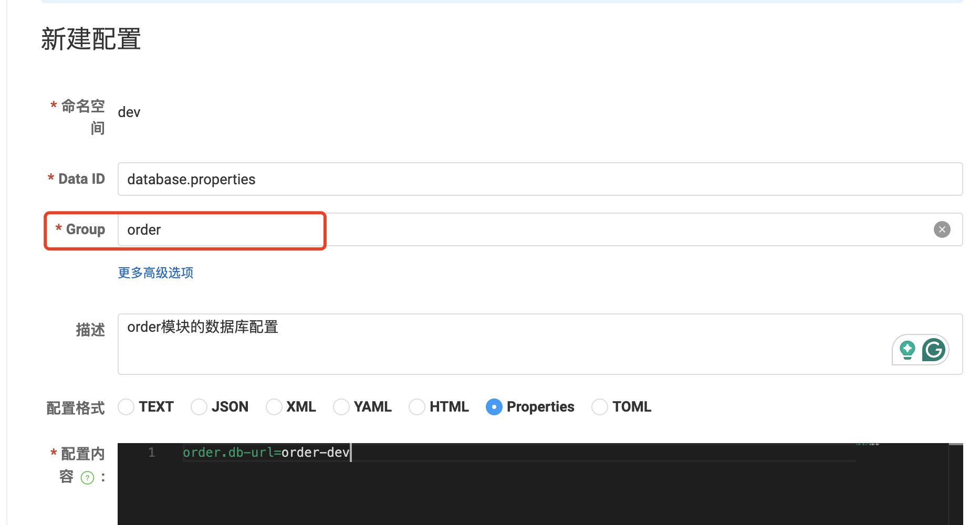Select the YAML format radio button
The width and height of the screenshot is (980, 525).
point(341,407)
